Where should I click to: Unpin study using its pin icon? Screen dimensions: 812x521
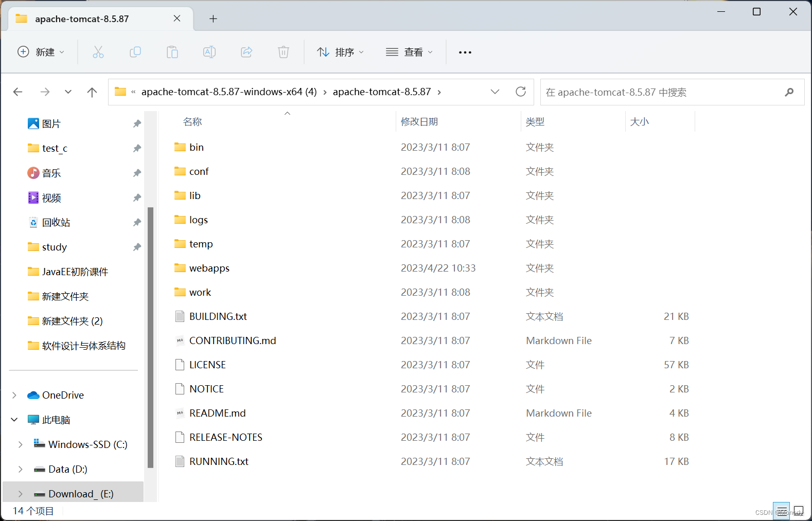[x=137, y=247]
